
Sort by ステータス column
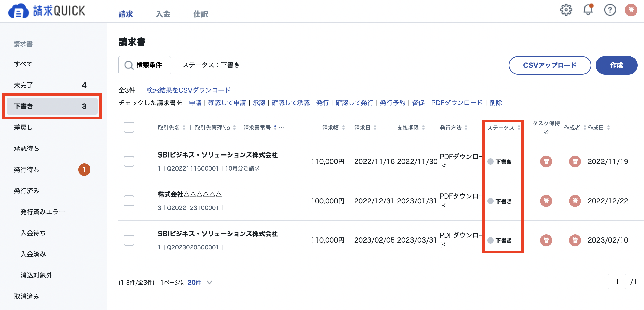click(x=519, y=128)
